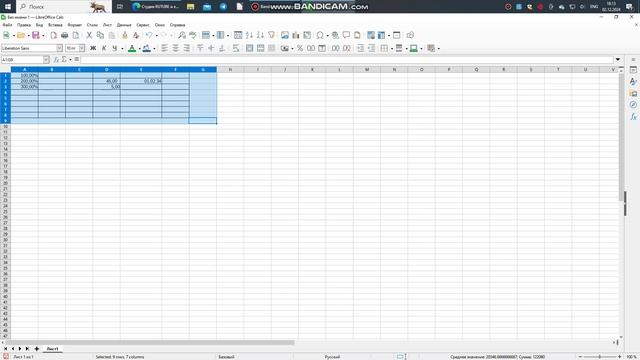Click the zoom slider handle
Screen dimensions: 640x360
600,357
